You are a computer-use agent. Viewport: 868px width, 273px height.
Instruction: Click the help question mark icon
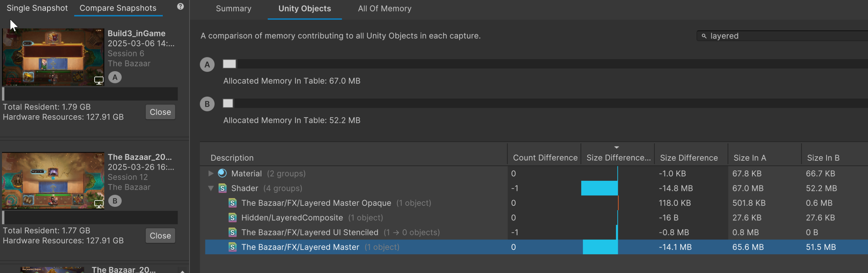(180, 6)
